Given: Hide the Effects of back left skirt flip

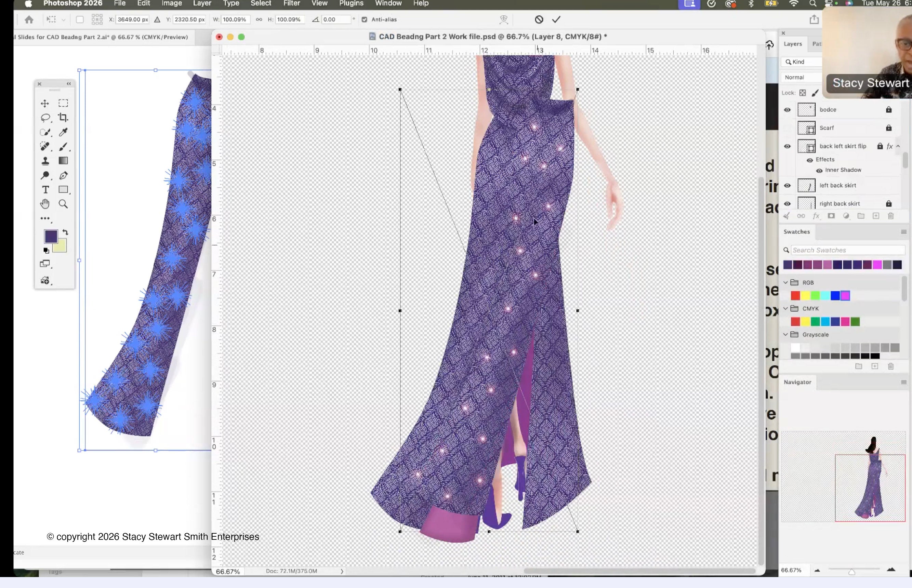Looking at the screenshot, I should tap(810, 160).
